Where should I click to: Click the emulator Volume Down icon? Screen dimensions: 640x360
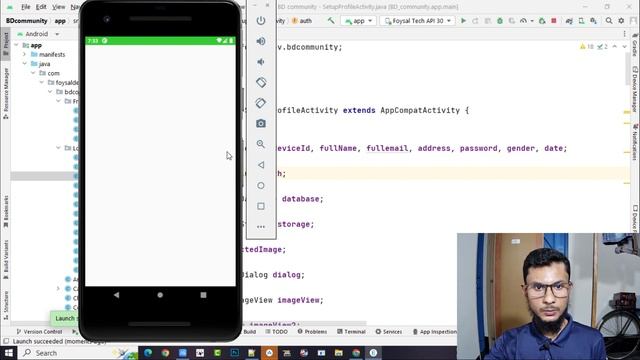point(261,62)
